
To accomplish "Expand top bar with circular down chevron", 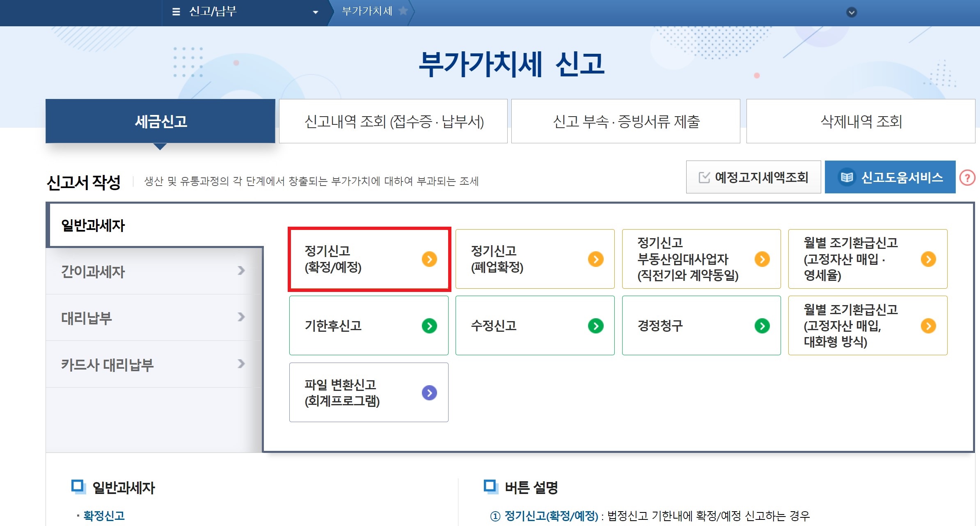I will tap(852, 12).
